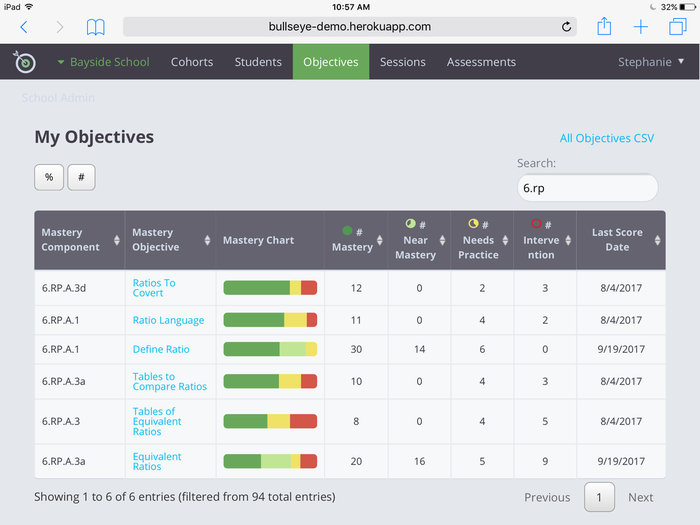Open the Ratio Language objective
700x525 pixels.
click(x=168, y=320)
